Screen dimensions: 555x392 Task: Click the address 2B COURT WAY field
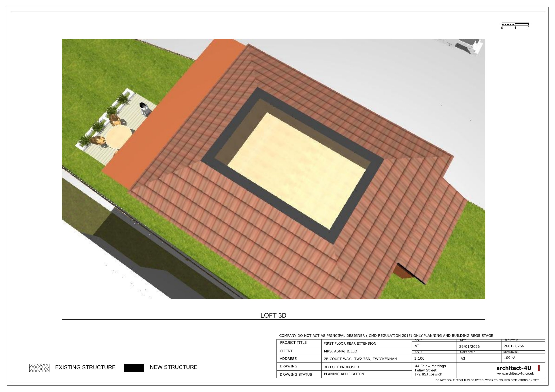(360, 359)
